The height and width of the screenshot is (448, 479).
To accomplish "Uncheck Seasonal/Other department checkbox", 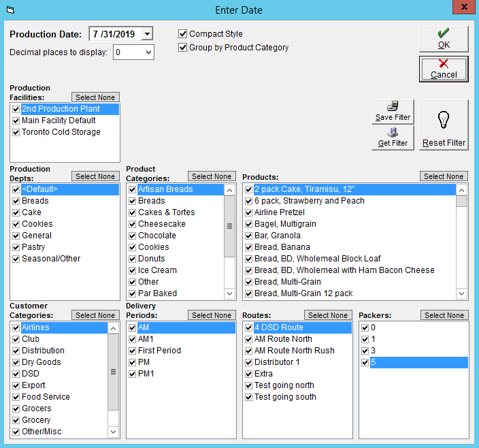I will click(x=16, y=259).
